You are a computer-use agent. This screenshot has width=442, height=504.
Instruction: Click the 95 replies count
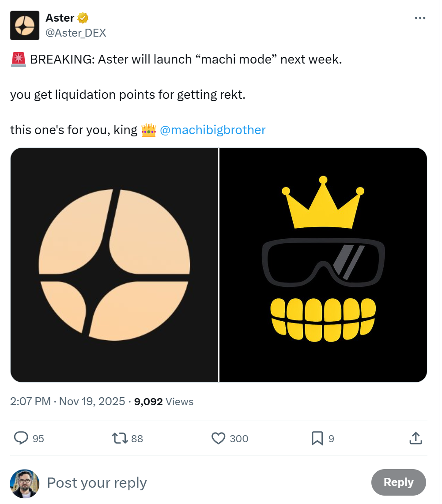38,439
